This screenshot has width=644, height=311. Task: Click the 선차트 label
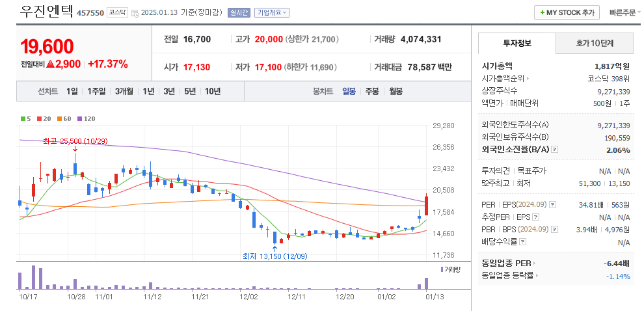click(x=48, y=91)
